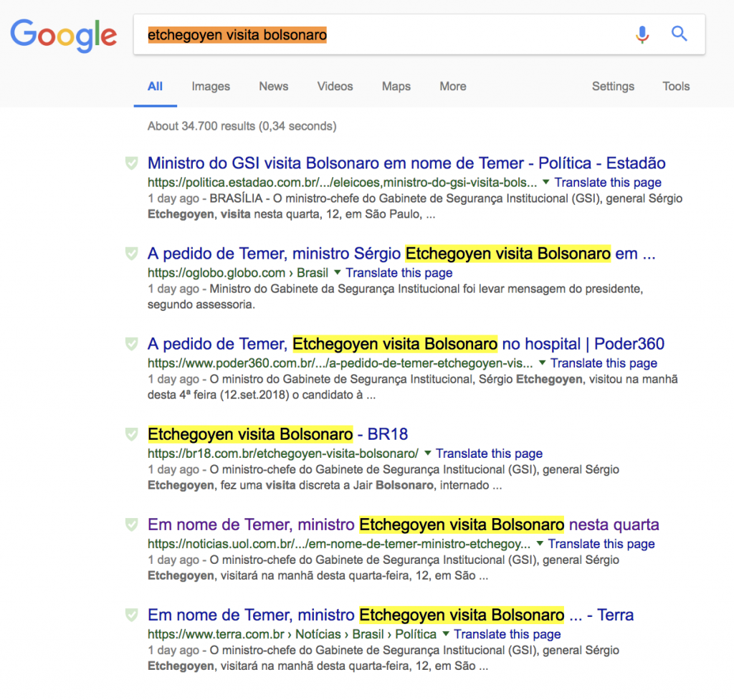Click the Google logo
734x700 pixels.
click(63, 35)
